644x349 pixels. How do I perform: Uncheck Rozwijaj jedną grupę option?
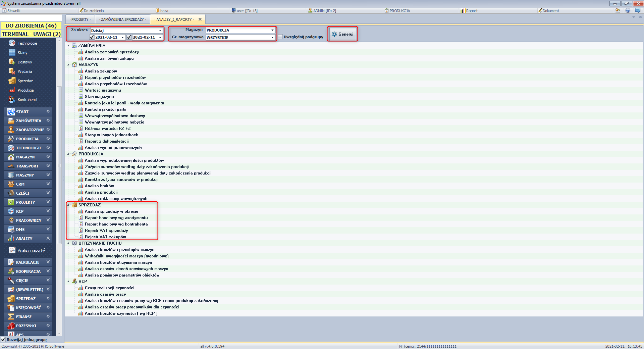tap(3, 339)
